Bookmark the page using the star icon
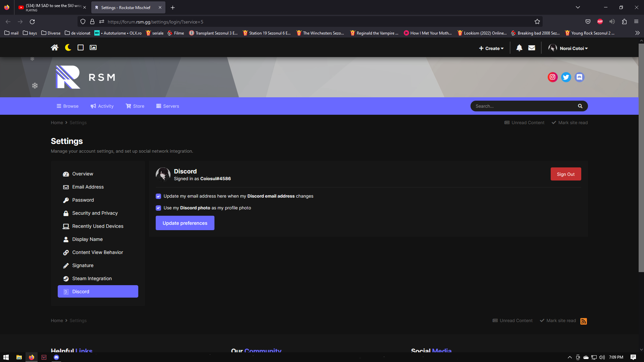This screenshot has width=644, height=362. coord(537,21)
